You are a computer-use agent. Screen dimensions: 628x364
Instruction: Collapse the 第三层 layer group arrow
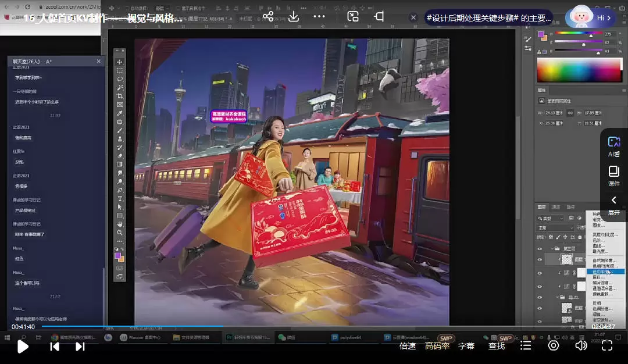552,249
